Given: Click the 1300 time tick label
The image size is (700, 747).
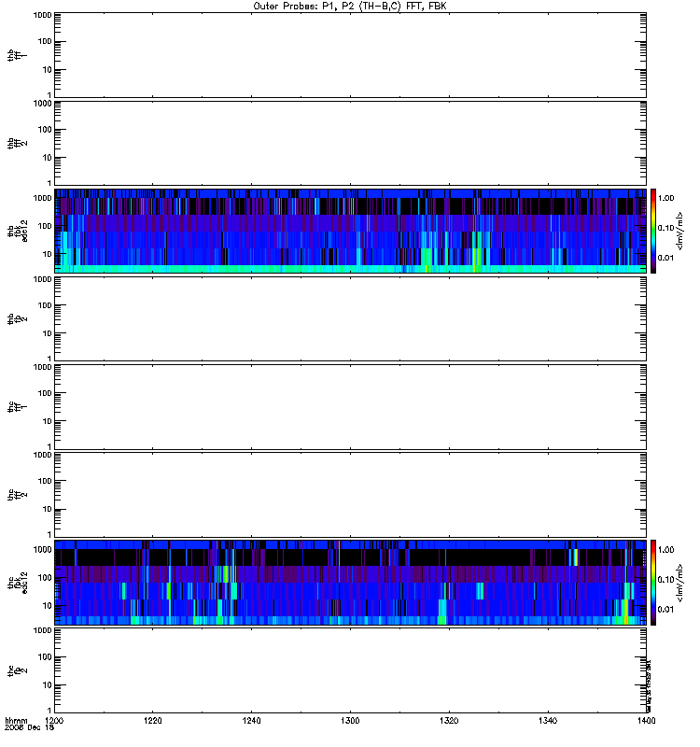Looking at the screenshot, I should tap(350, 721).
